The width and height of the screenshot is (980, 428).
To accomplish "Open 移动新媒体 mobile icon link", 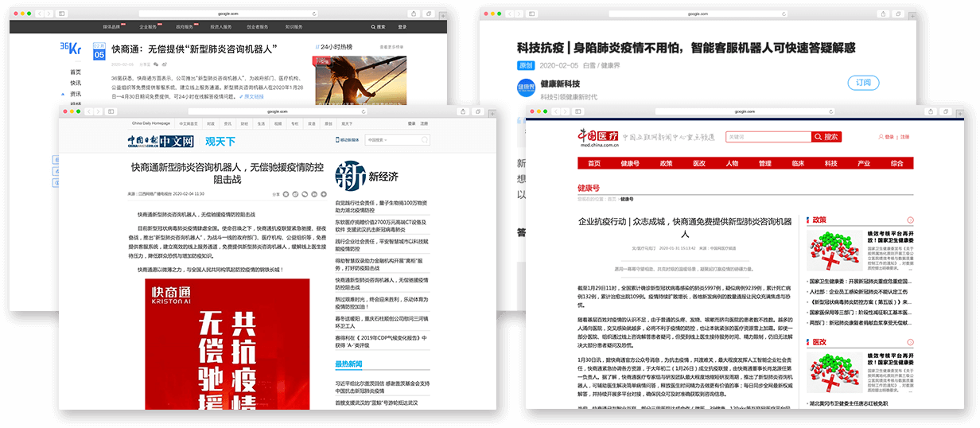I will point(349,140).
